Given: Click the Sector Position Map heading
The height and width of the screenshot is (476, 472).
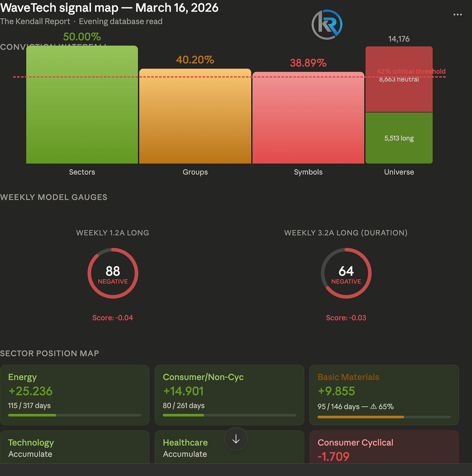Looking at the screenshot, I should pos(49,353).
